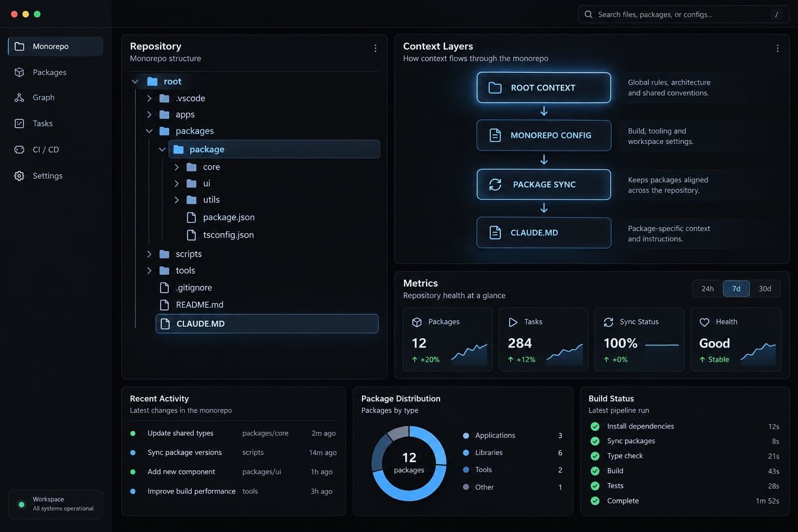Click the Other legend gray dot

coord(466,487)
